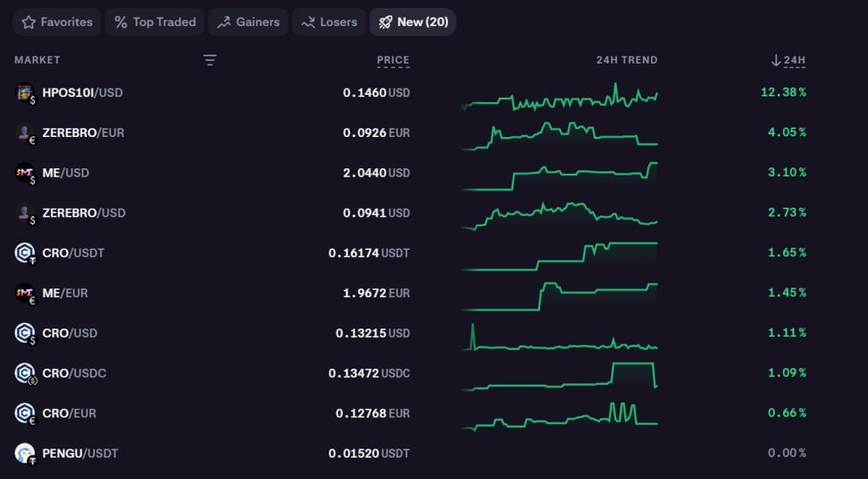Click price 0.0926 EUR
This screenshot has width=868, height=479.
tap(376, 133)
